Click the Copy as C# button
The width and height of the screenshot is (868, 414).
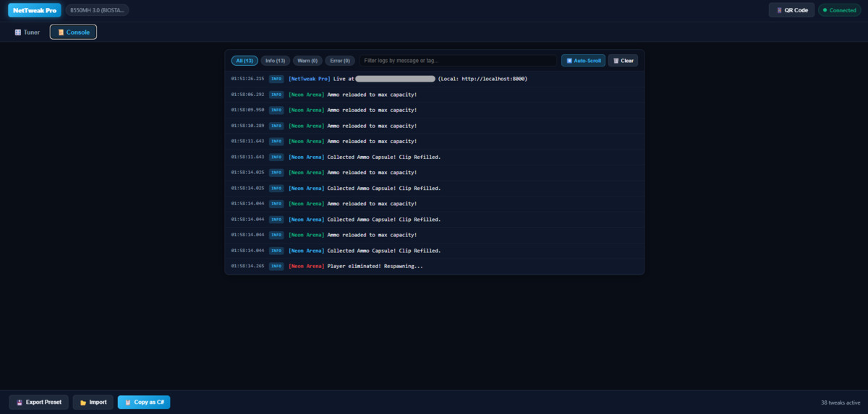click(144, 402)
